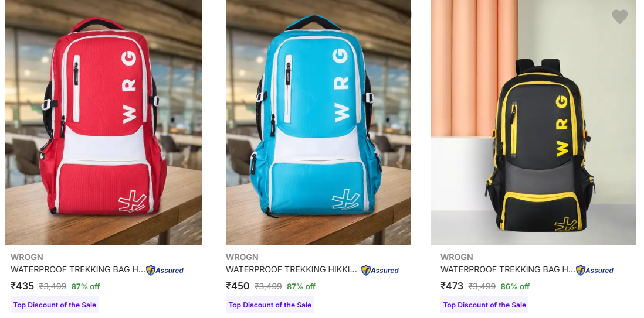This screenshot has width=644, height=318.
Task: Open the WATERPROOF TREKKING BAG H... title priced ₹473
Action: (x=508, y=269)
